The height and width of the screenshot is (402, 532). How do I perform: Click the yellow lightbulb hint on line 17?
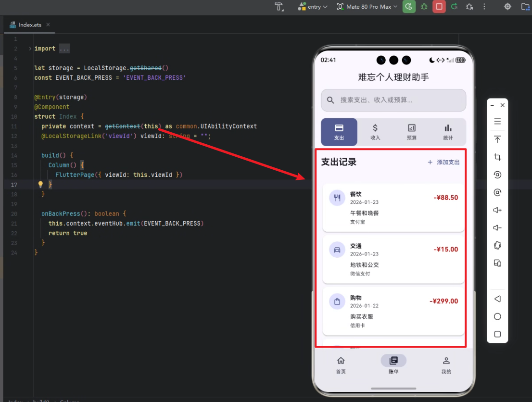coord(40,184)
